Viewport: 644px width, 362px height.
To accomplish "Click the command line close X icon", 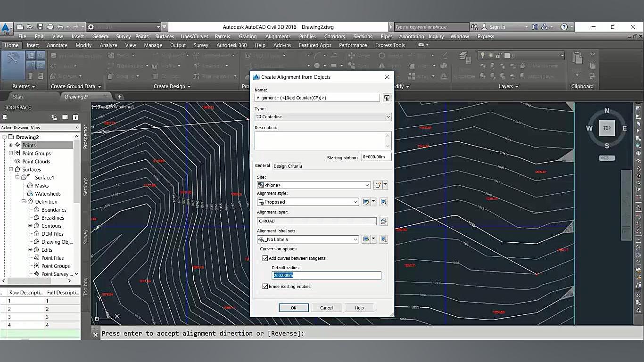I will click(x=95, y=334).
